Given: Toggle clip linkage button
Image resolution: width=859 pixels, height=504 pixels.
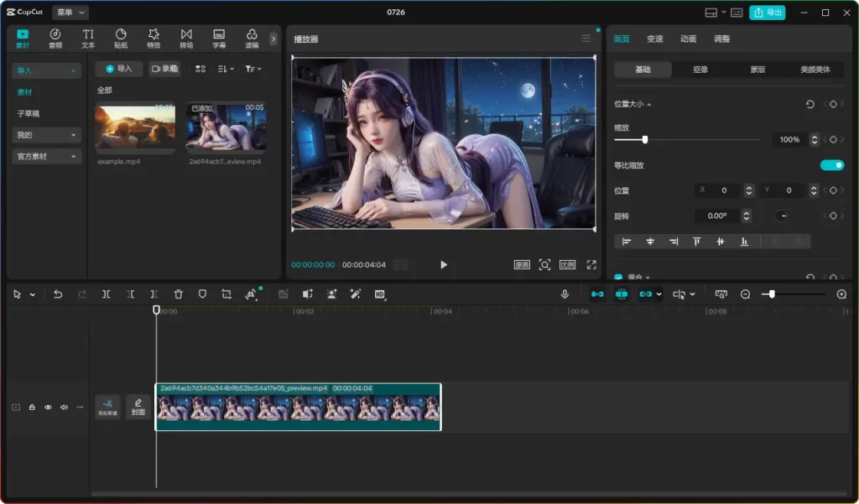Looking at the screenshot, I should [x=646, y=294].
